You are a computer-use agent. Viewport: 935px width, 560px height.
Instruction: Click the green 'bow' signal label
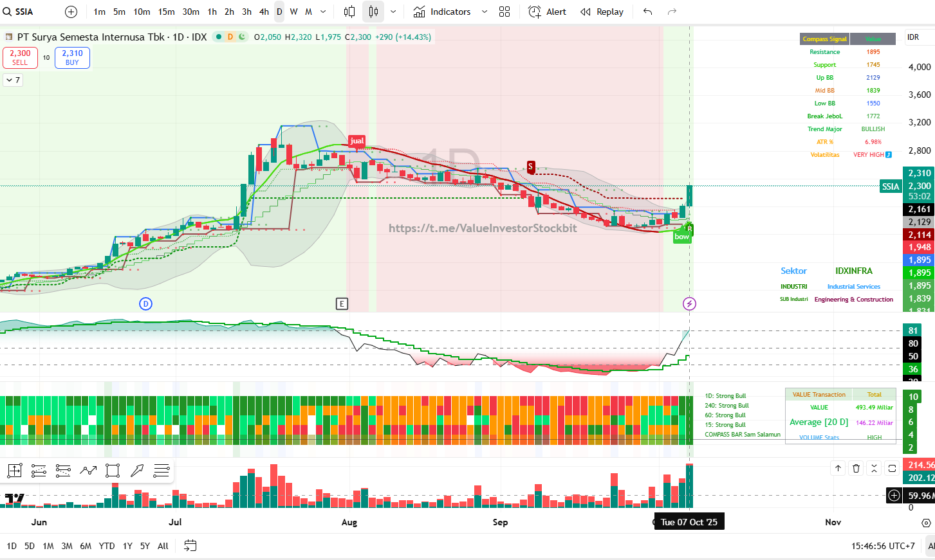coord(681,237)
